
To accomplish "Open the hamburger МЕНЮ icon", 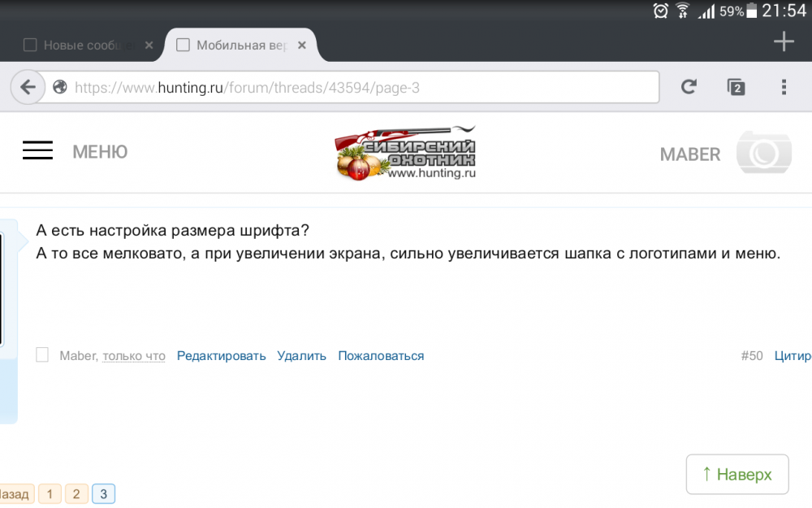I will pyautogui.click(x=37, y=151).
